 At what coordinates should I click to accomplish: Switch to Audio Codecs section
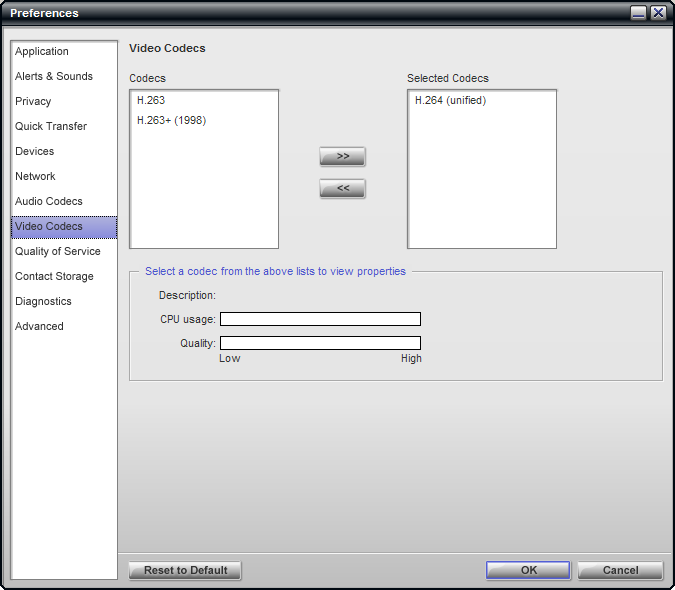pyautogui.click(x=49, y=201)
